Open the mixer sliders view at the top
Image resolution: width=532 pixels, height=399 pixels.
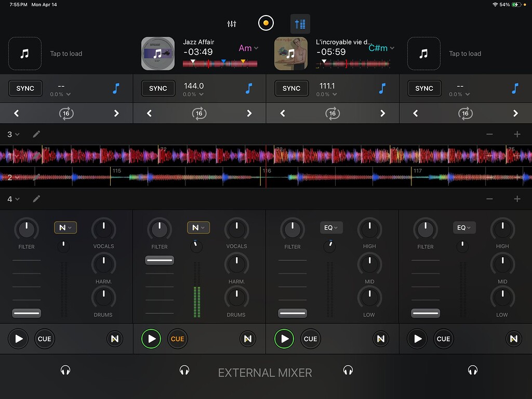click(x=231, y=23)
